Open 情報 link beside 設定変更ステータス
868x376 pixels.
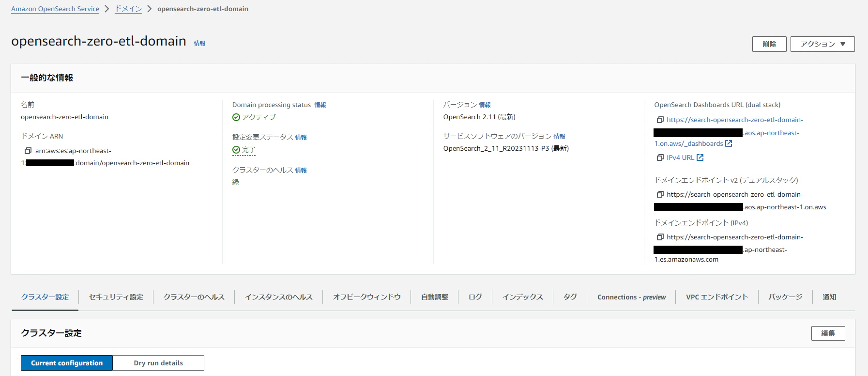point(301,137)
